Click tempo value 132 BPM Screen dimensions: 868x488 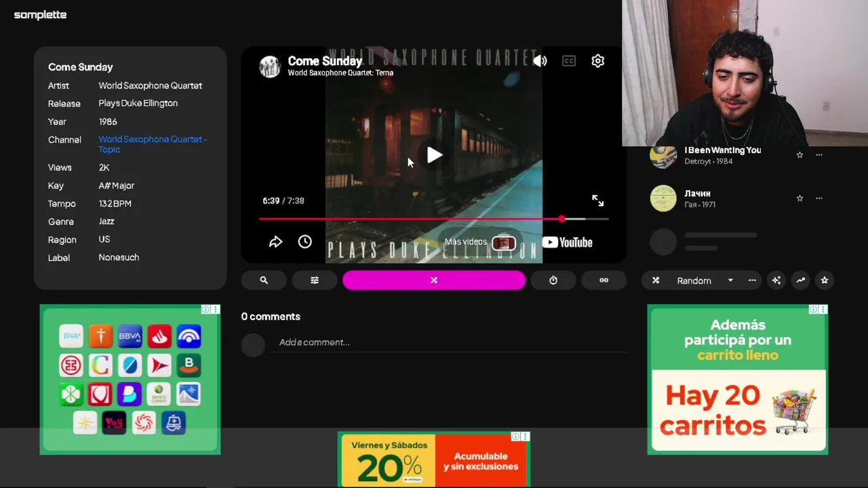coord(115,203)
